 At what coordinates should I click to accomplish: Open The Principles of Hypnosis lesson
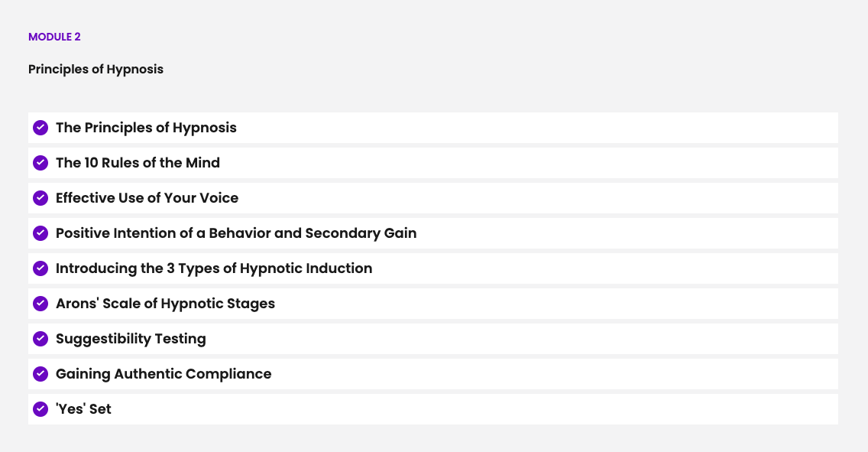[x=146, y=128]
